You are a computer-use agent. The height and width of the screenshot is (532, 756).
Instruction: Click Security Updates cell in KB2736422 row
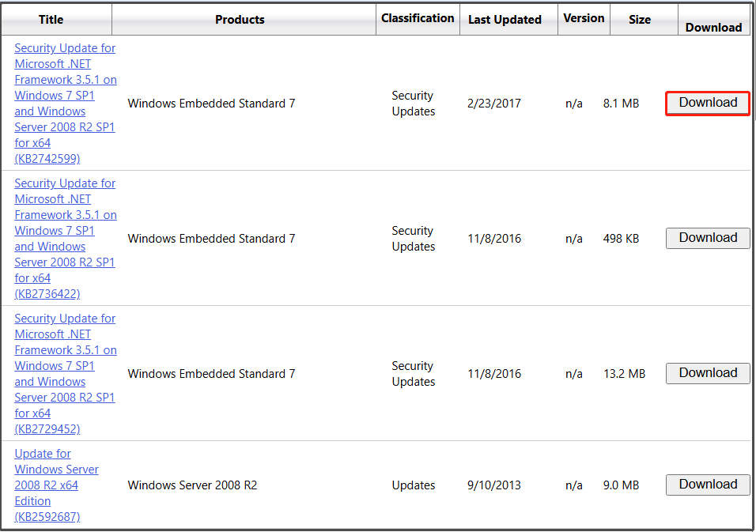tap(414, 239)
